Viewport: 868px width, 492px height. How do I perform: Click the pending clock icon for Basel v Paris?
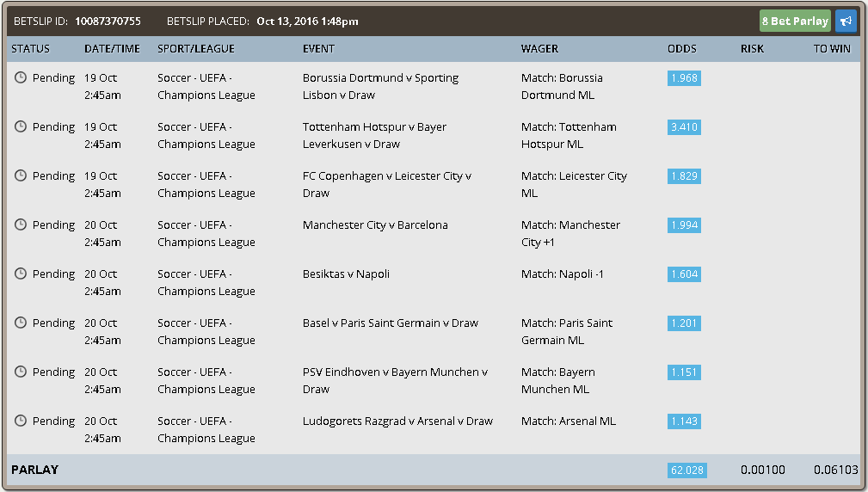pyautogui.click(x=21, y=323)
